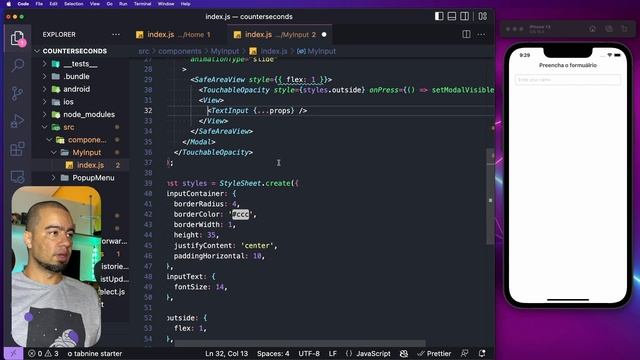Open the Code application menu
Image resolution: width=640 pixels, height=360 pixels.
(x=23, y=4)
